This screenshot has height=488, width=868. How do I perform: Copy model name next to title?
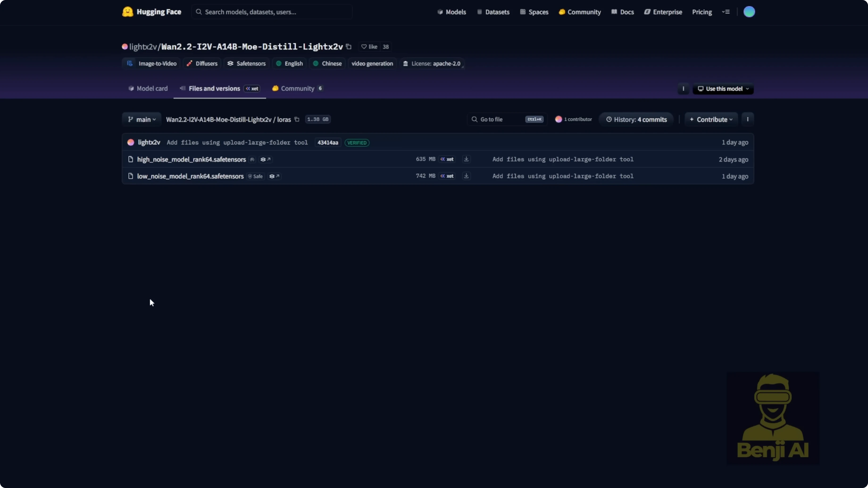point(349,47)
